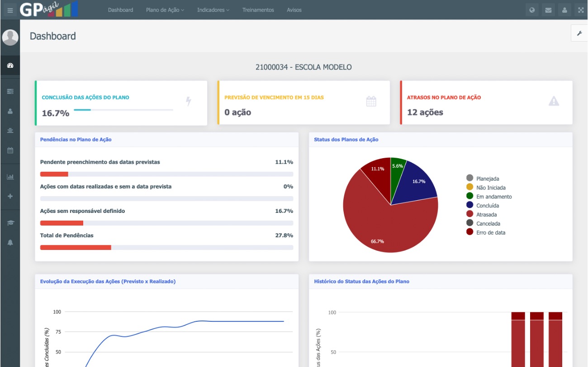The height and width of the screenshot is (367, 588).
Task: Open the centered-lines sidebar icon
Action: 10,131
